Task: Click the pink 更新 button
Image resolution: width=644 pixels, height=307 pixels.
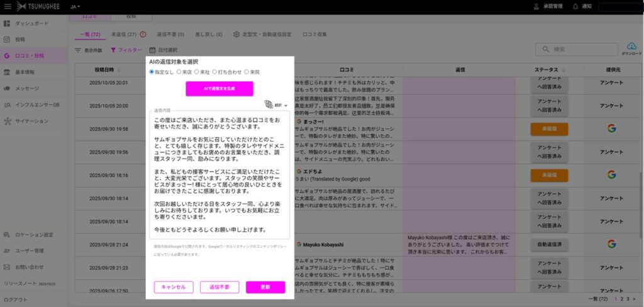Action: pos(265,287)
